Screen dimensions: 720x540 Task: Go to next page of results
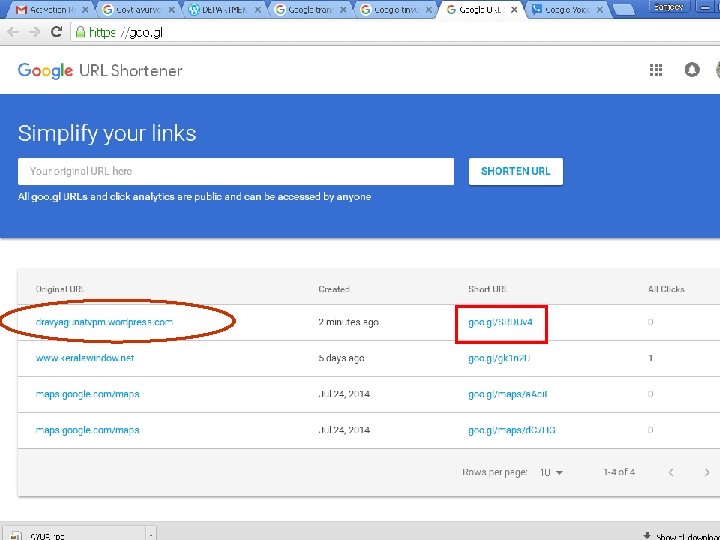click(707, 472)
